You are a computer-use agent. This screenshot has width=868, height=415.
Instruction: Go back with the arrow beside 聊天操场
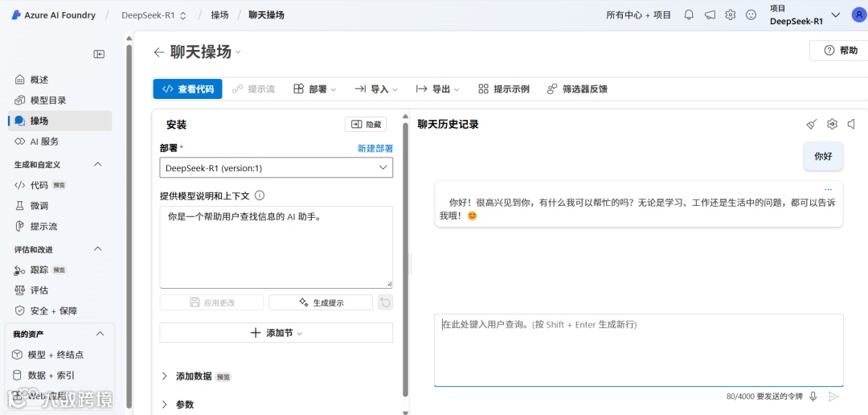(159, 52)
